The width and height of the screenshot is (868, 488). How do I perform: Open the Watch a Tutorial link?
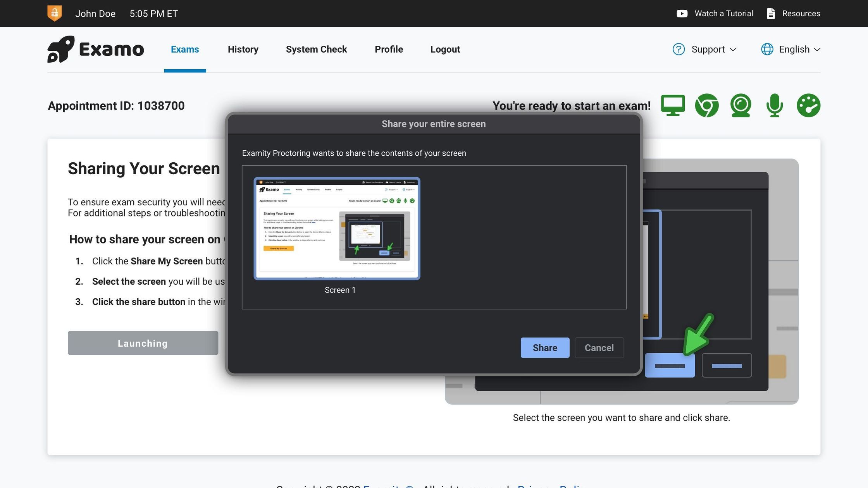click(x=723, y=14)
